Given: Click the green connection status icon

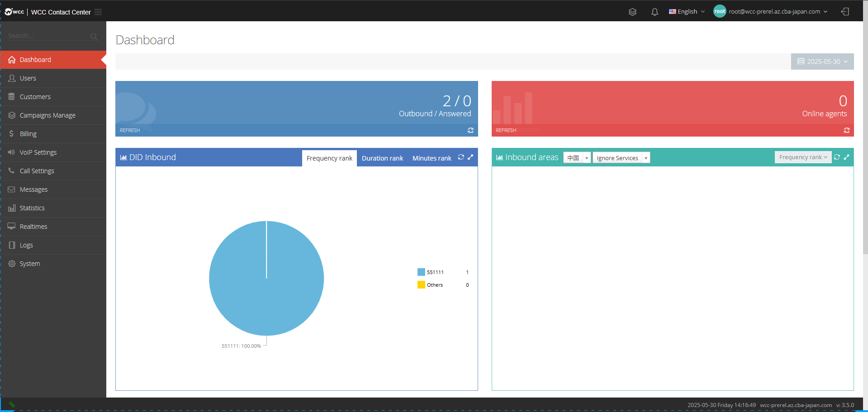Looking at the screenshot, I should (x=12, y=405).
